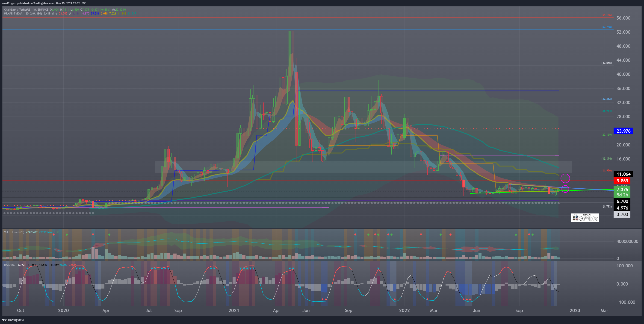This screenshot has width=644, height=324.
Task: Click the 20.000 price axis value
Action: click(x=623, y=145)
